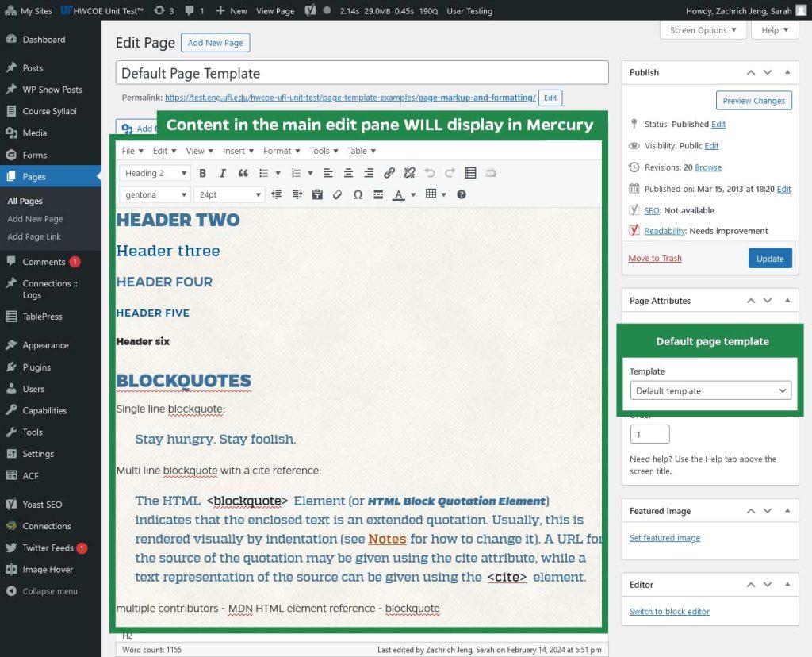The width and height of the screenshot is (812, 657).
Task: Open the Heading 2 style dropdown
Action: point(155,173)
